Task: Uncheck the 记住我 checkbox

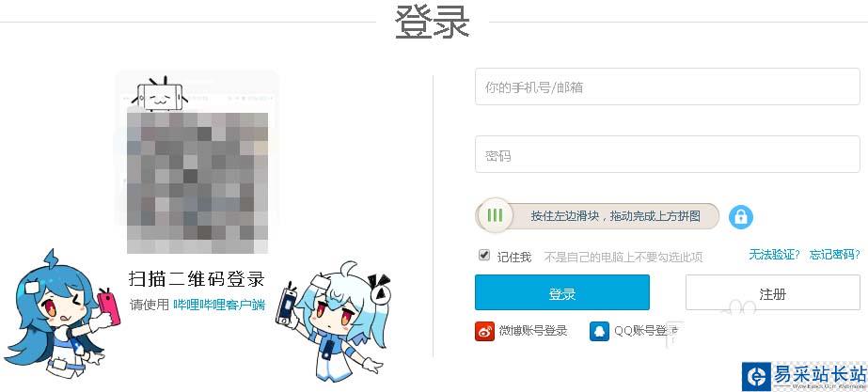Action: (484, 256)
